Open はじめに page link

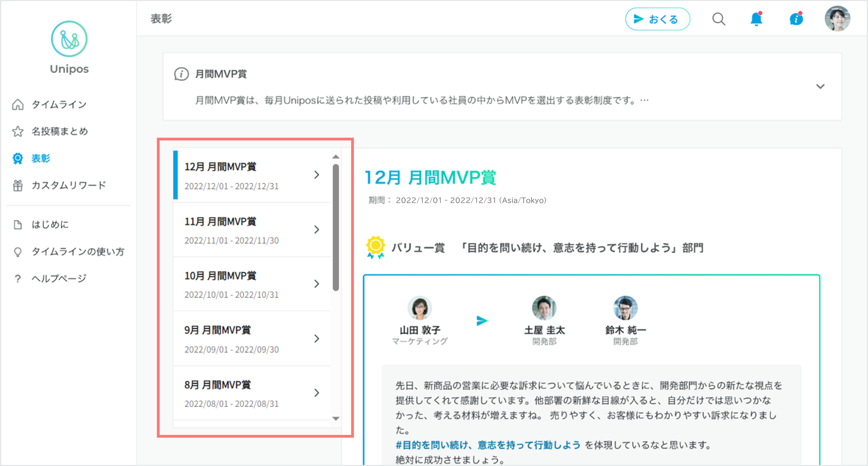point(50,225)
